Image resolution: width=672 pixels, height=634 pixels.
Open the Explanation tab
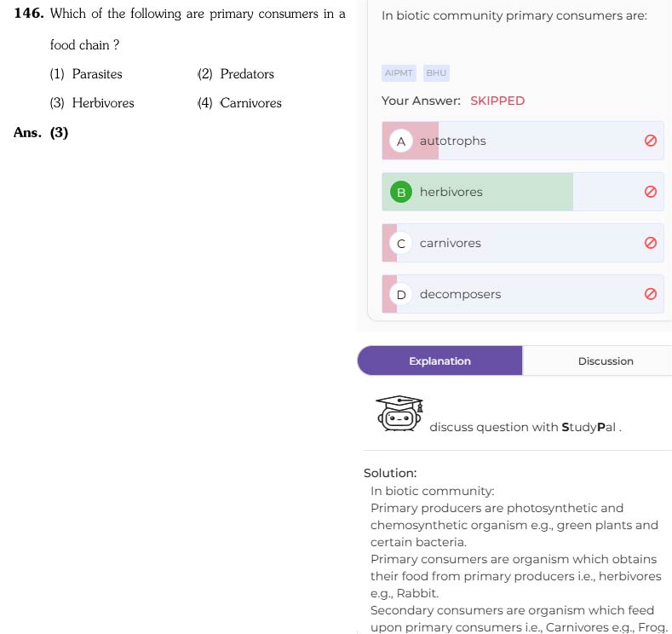tap(439, 361)
